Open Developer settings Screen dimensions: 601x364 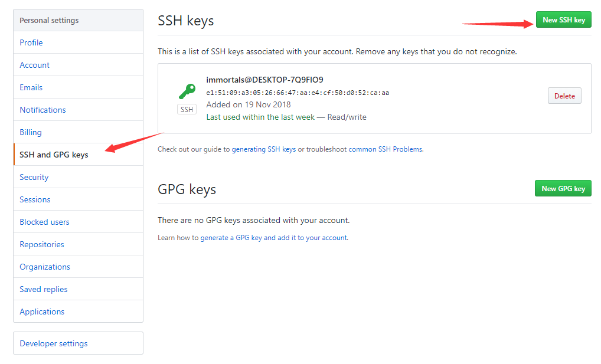click(54, 343)
